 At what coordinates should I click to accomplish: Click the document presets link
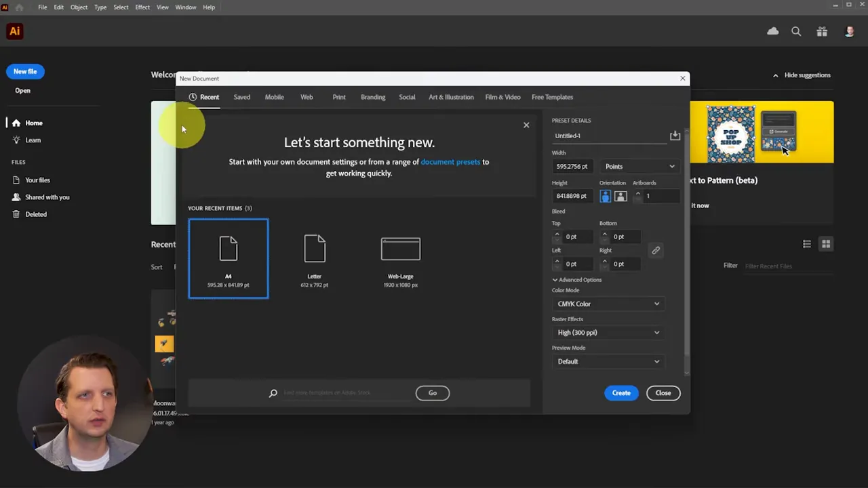(450, 161)
